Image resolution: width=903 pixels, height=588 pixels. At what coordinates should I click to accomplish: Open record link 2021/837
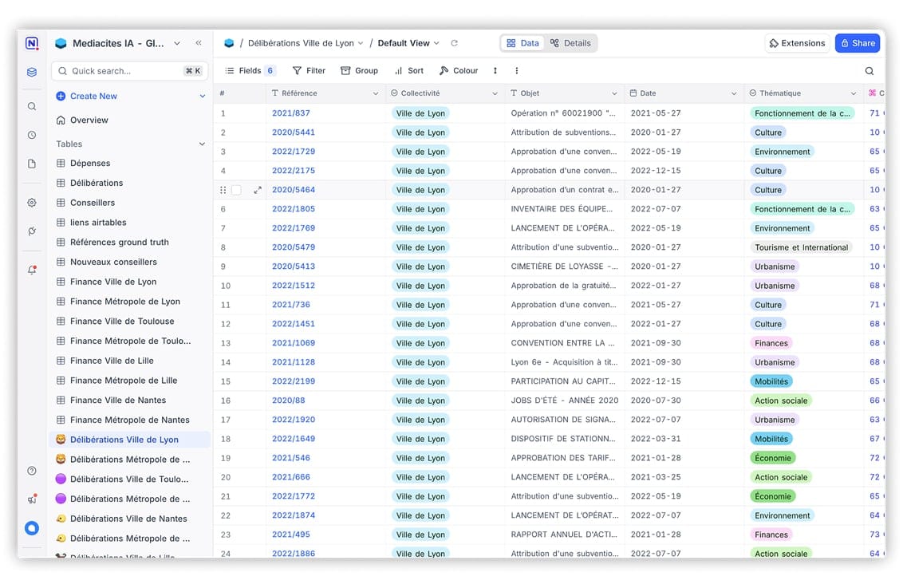(291, 113)
